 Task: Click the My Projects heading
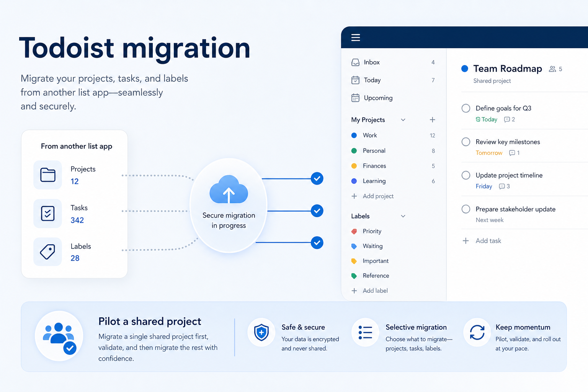tap(368, 120)
